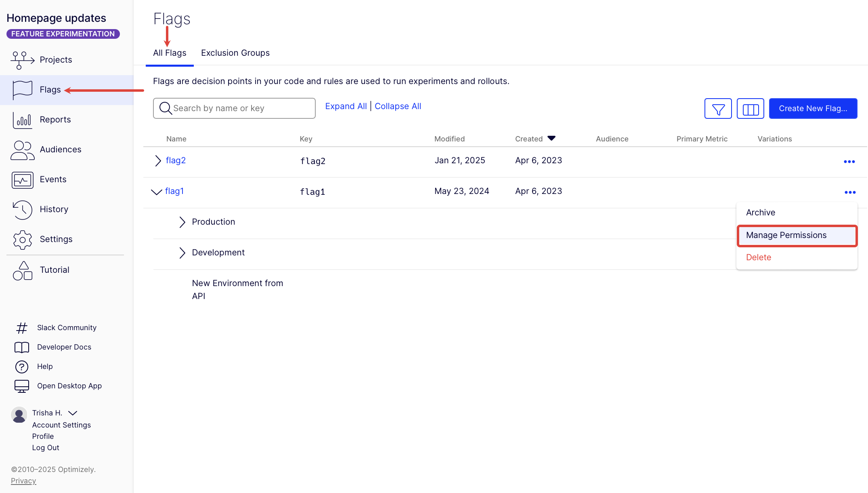Viewport: 868px width, 493px height.
Task: Open History clock icon in sidebar
Action: tap(23, 210)
